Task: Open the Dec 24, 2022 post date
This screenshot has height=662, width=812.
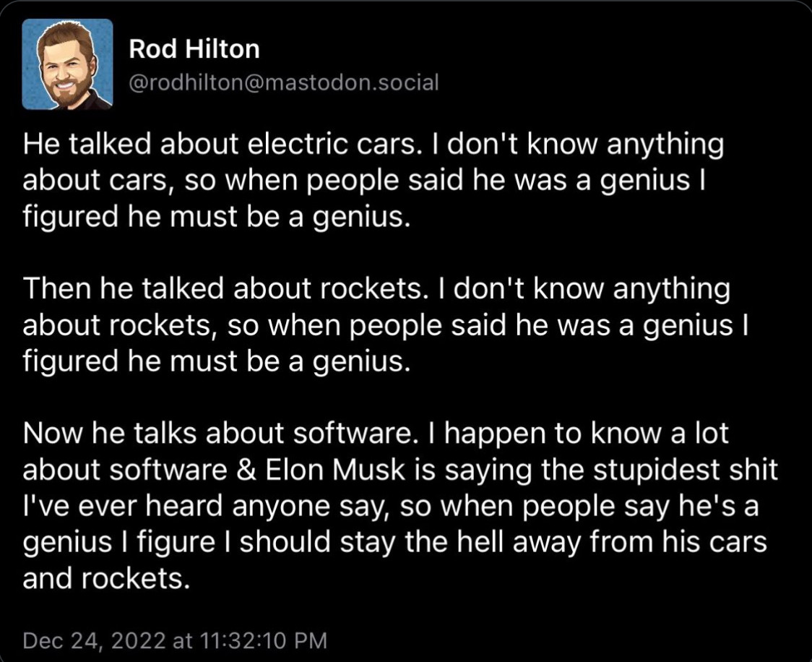Action: 94,641
